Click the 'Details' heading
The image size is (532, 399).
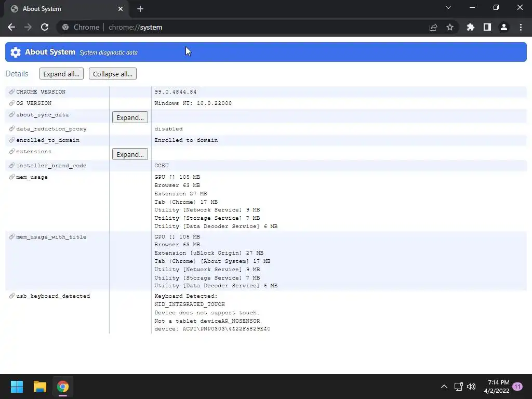pyautogui.click(x=17, y=74)
